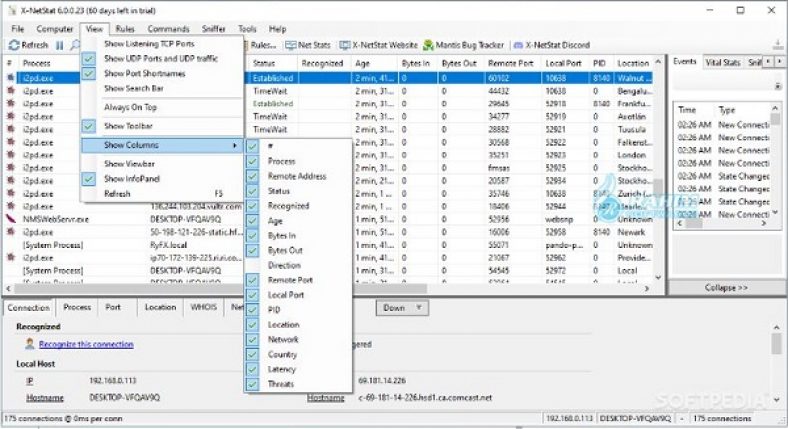788x429 pixels.
Task: Switch to the Process info tab
Action: (x=77, y=307)
